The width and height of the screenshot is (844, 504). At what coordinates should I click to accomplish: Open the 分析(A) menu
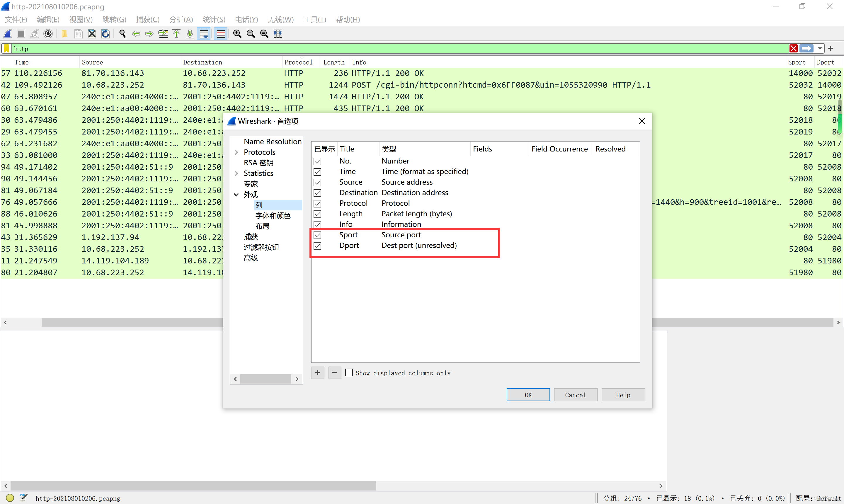(x=181, y=20)
